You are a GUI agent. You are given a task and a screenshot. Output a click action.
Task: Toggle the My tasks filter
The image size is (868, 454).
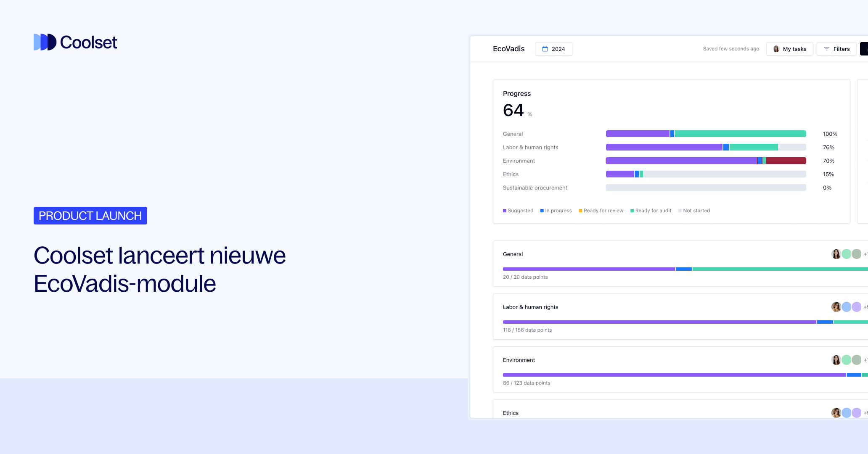[x=790, y=49]
